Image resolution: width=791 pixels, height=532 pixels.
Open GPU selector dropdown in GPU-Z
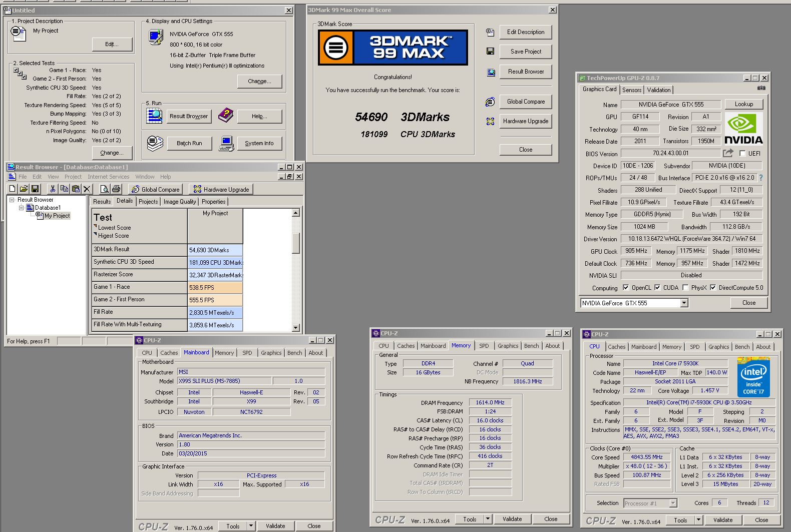point(684,303)
